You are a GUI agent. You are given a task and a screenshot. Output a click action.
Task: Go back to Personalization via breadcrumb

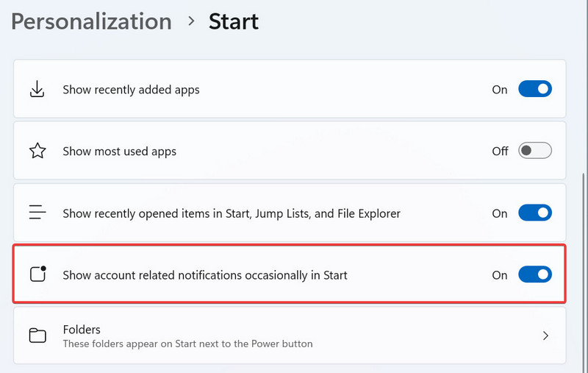91,21
